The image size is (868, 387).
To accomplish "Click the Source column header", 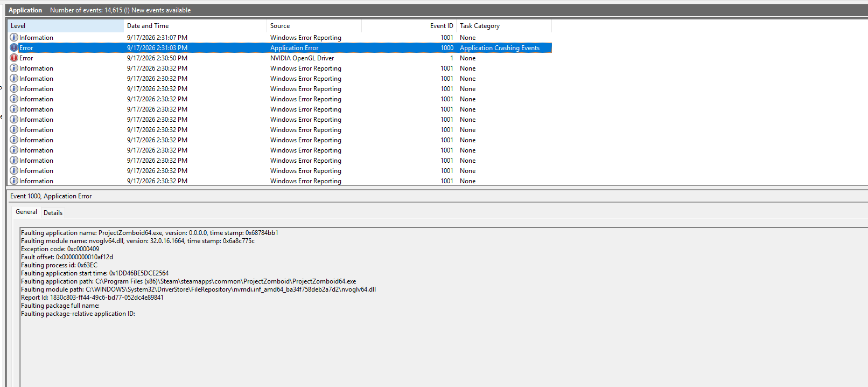I will (314, 26).
